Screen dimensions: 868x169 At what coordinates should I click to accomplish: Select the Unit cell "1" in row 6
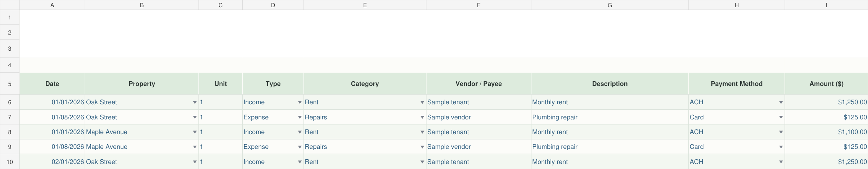click(221, 102)
